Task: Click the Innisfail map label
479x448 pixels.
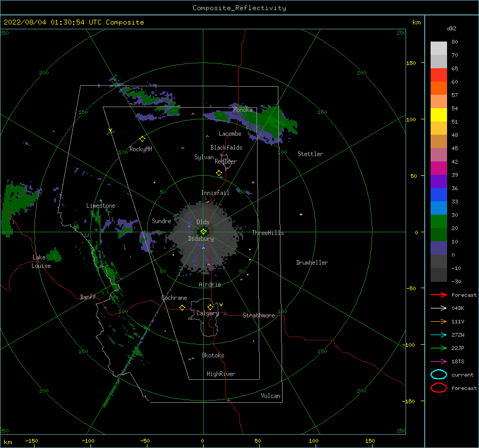Action: [x=215, y=193]
